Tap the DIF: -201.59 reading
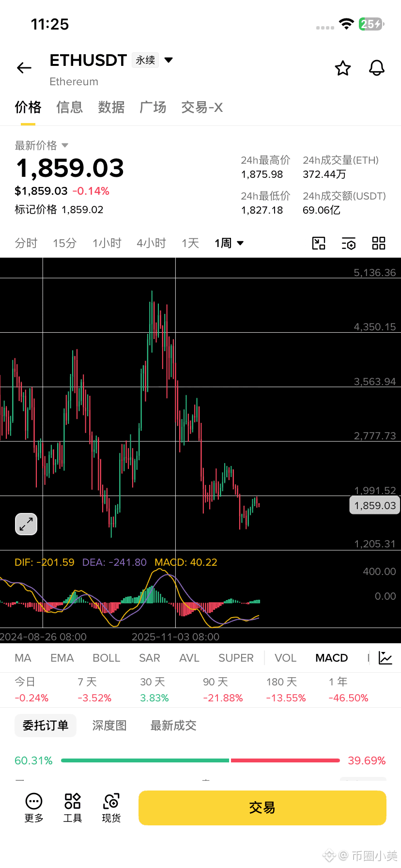The height and width of the screenshot is (868, 401). click(x=45, y=562)
